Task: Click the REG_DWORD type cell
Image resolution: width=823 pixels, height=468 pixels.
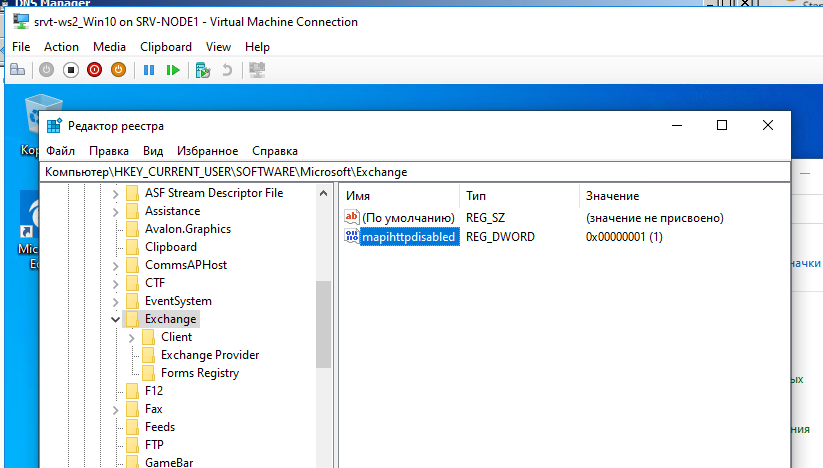Action: pos(500,237)
